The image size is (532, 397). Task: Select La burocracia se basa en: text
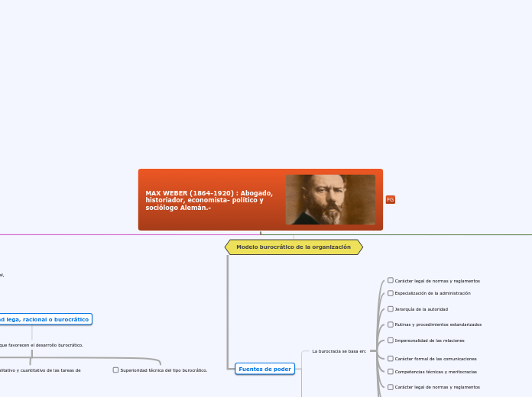339,351
